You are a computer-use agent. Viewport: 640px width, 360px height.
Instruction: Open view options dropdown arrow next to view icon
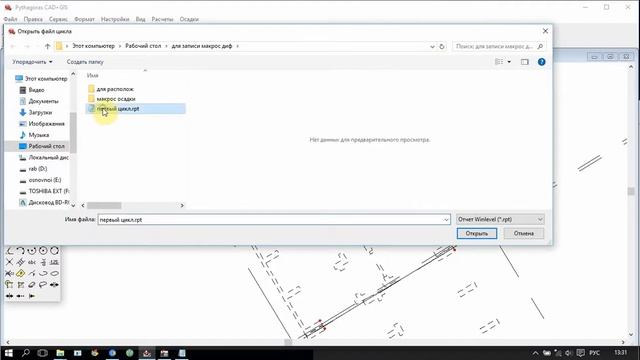(x=509, y=62)
